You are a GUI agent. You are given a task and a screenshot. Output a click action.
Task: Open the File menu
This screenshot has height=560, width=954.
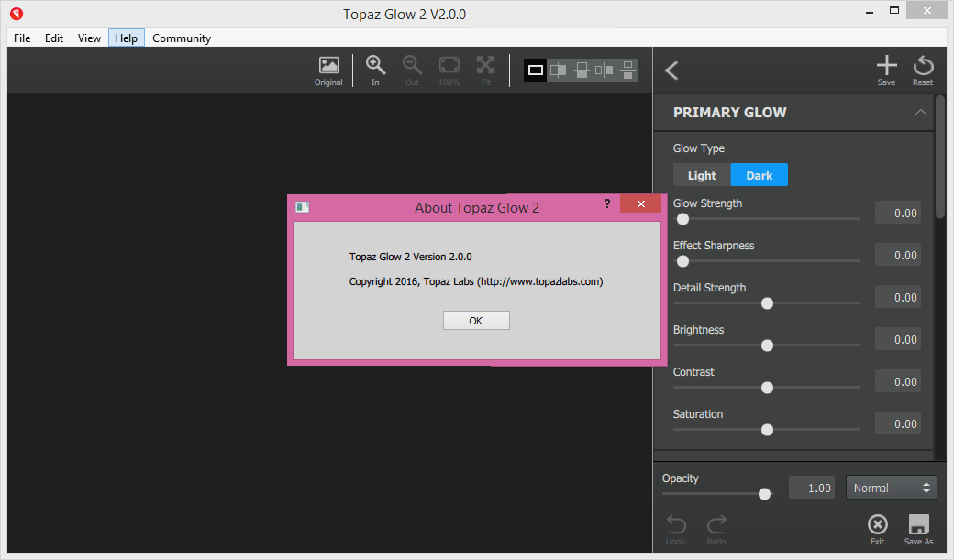(x=22, y=38)
